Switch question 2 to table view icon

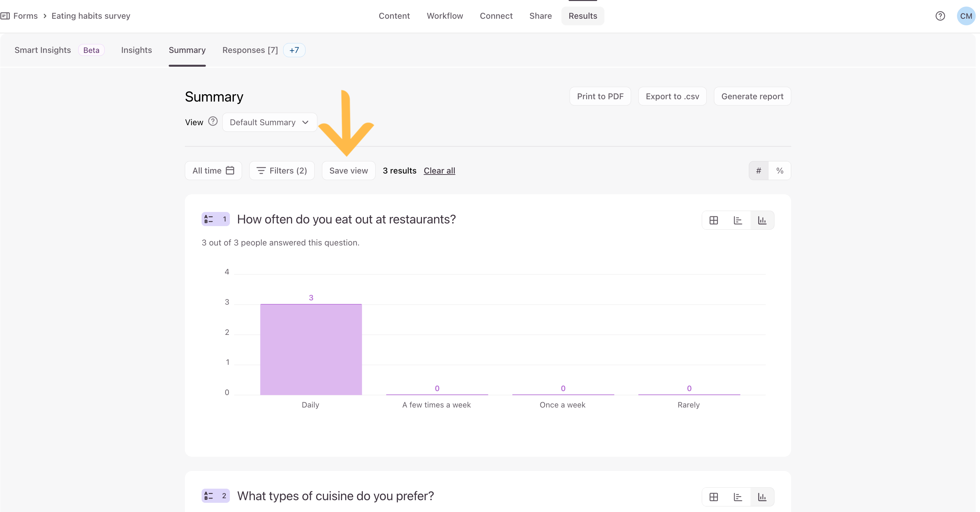714,497
